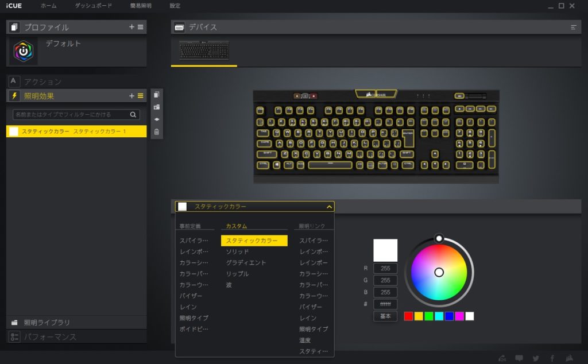
Task: Pick the yellow basic color swatch
Action: pyautogui.click(x=419, y=316)
